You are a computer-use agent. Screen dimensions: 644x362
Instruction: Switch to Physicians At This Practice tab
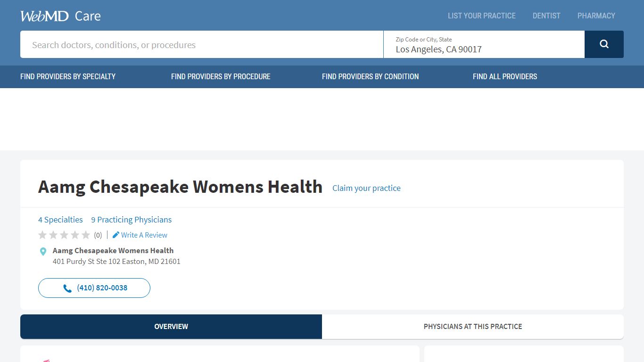(473, 326)
